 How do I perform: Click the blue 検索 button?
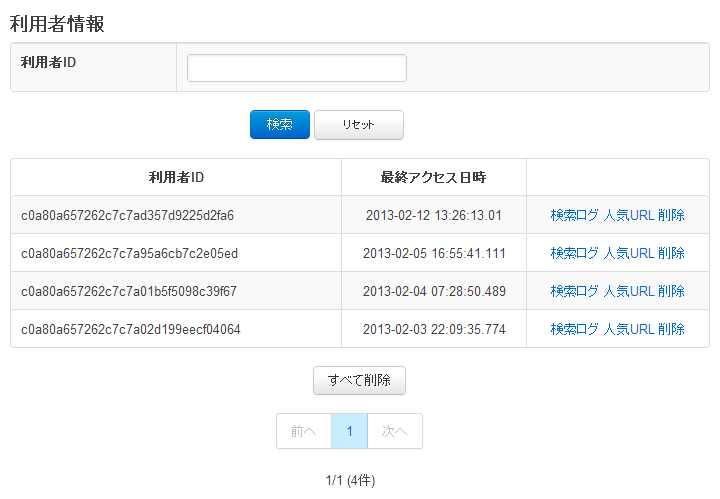tap(280, 124)
